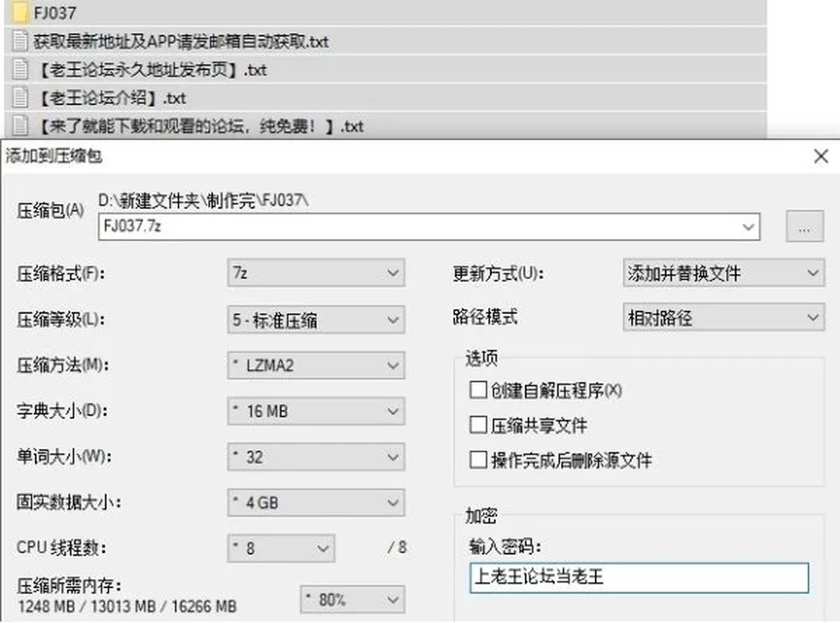This screenshot has height=623, width=840.
Task: Open the memory usage percentage dropdown showing 80%
Action: 353,599
